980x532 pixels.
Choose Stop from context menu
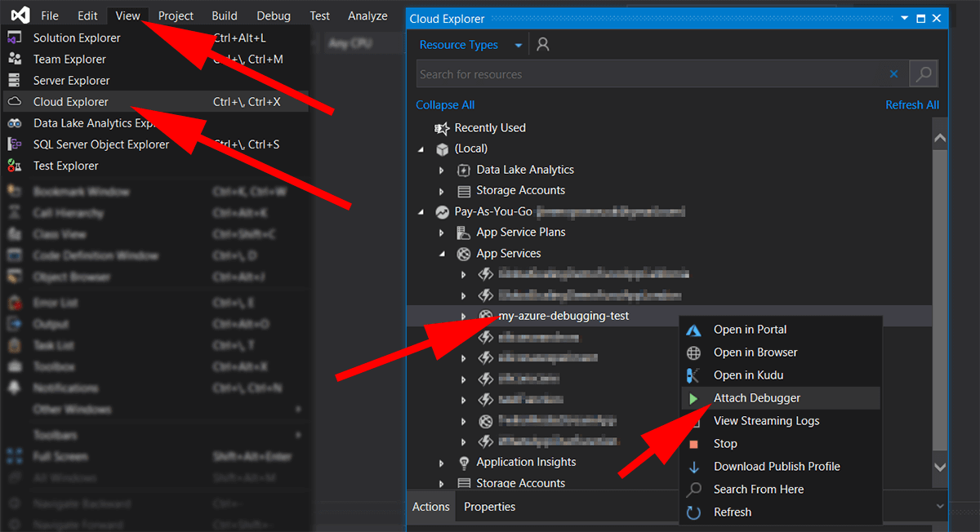[x=780, y=444]
